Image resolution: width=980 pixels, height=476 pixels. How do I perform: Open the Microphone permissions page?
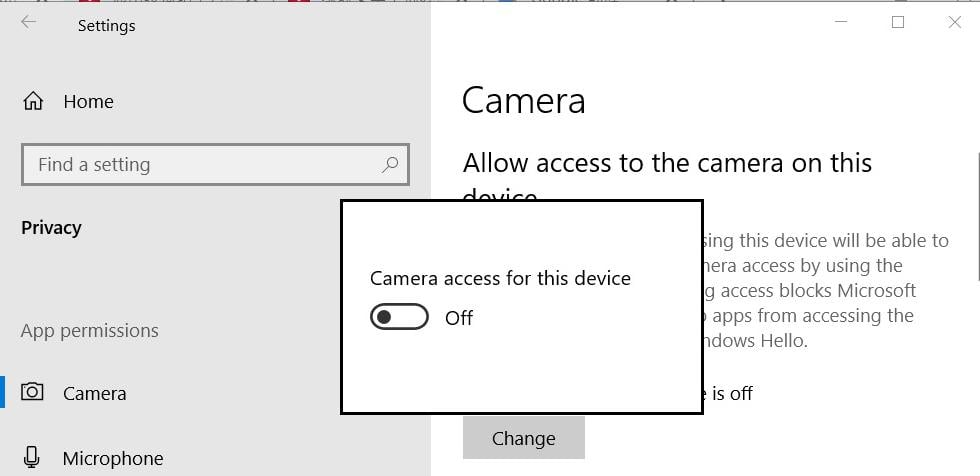coord(113,459)
